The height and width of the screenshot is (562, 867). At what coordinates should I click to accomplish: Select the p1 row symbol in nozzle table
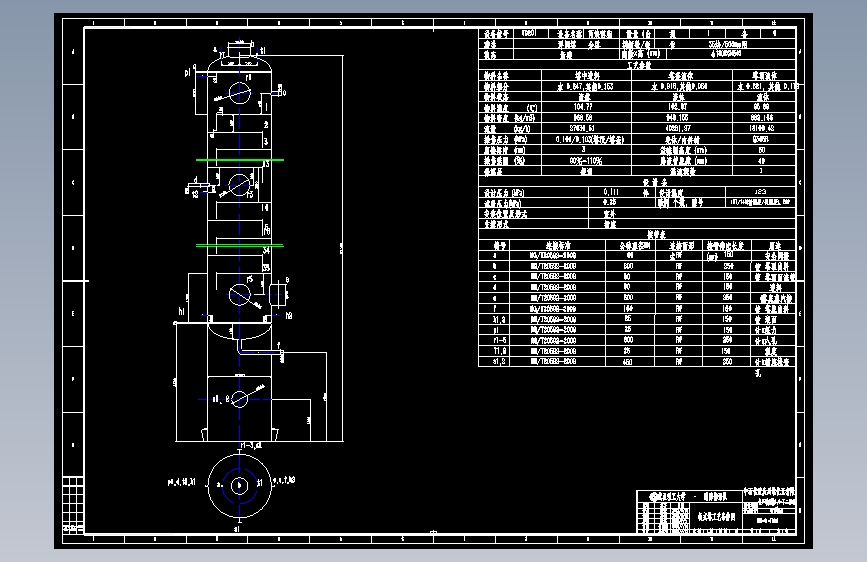coord(497,330)
